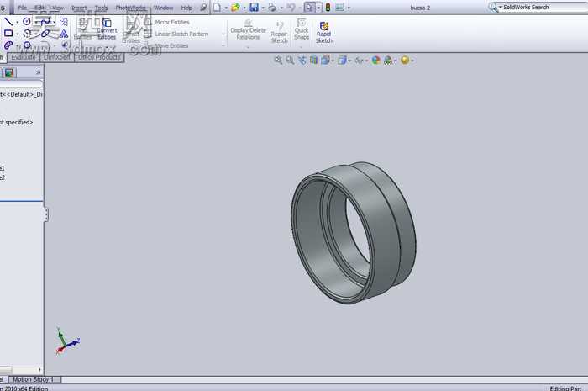
Task: Click the Zoom to Area icon
Action: 290,60
